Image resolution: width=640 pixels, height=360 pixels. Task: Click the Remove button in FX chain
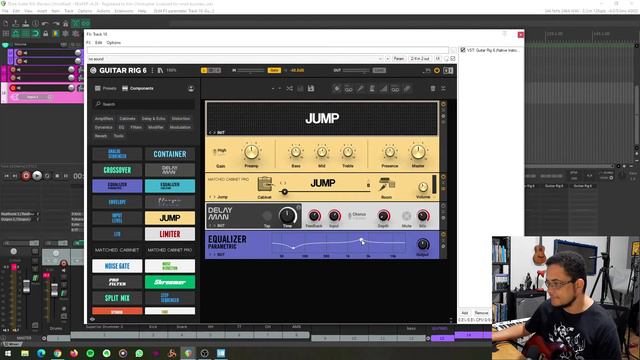(x=482, y=313)
